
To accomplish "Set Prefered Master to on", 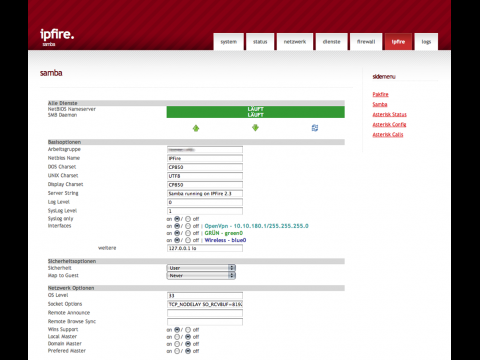I will tap(177, 351).
